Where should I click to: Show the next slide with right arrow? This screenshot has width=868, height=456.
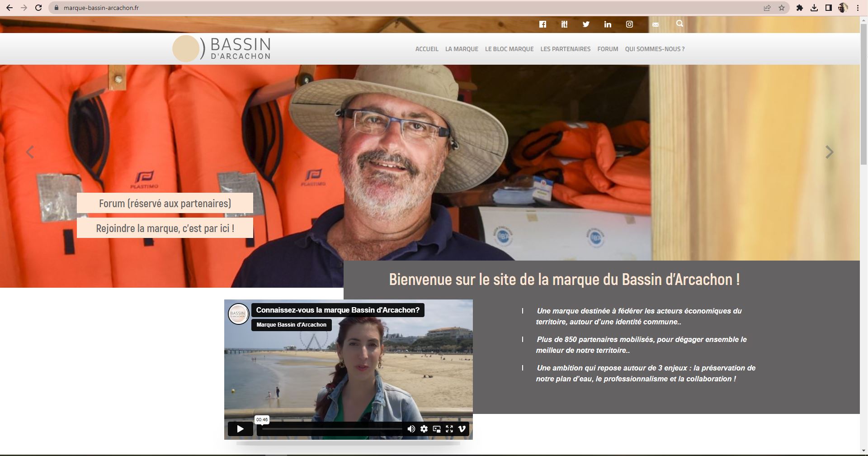[x=829, y=152]
